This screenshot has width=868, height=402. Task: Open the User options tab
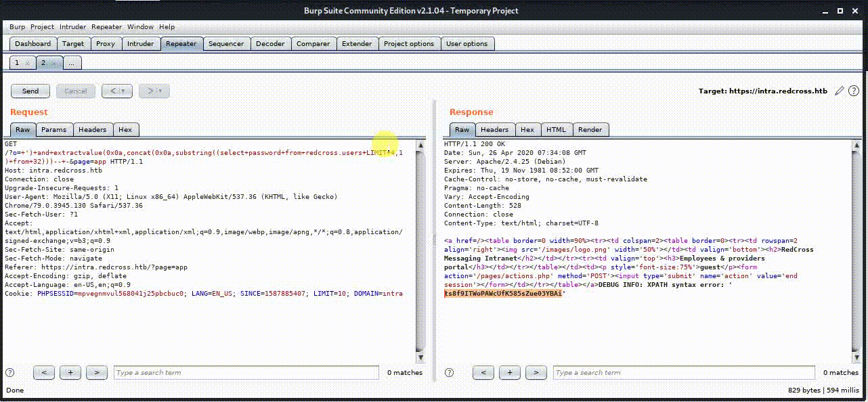coord(466,44)
